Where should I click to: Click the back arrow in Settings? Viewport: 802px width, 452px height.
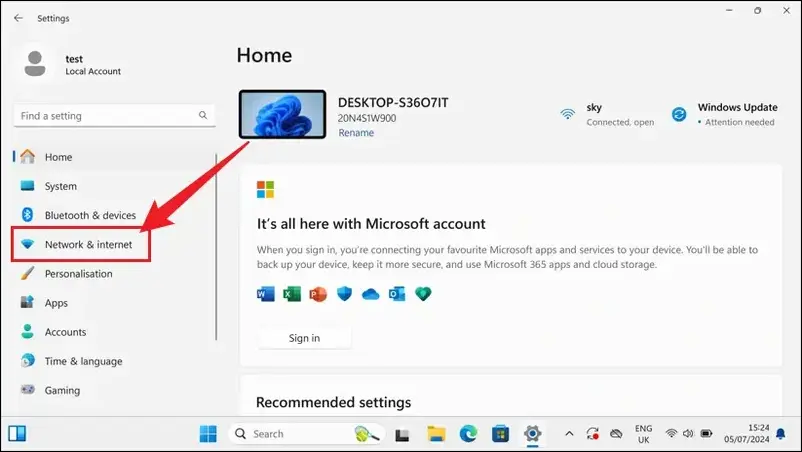(x=18, y=18)
